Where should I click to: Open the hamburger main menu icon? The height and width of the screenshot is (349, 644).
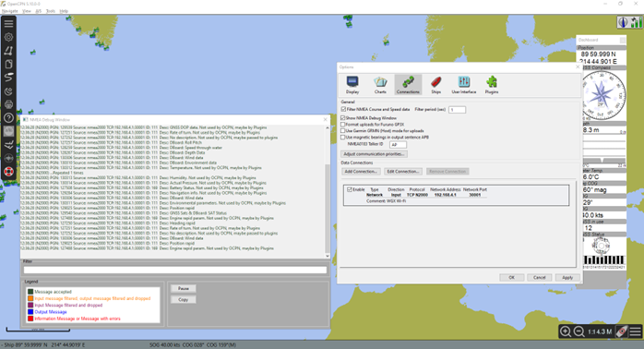coord(8,23)
